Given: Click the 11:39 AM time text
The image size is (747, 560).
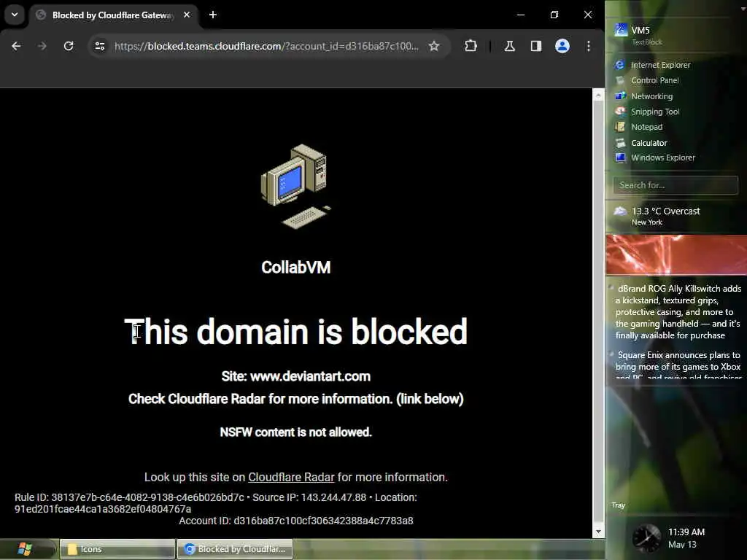Looking at the screenshot, I should (x=686, y=532).
